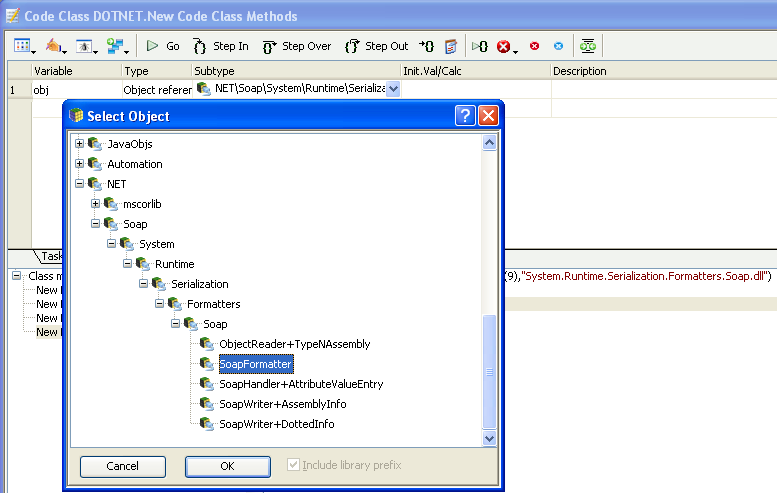Screen dimensions: 777x493
Task: Click the Init.Val/Calc column header
Action: 474,71
